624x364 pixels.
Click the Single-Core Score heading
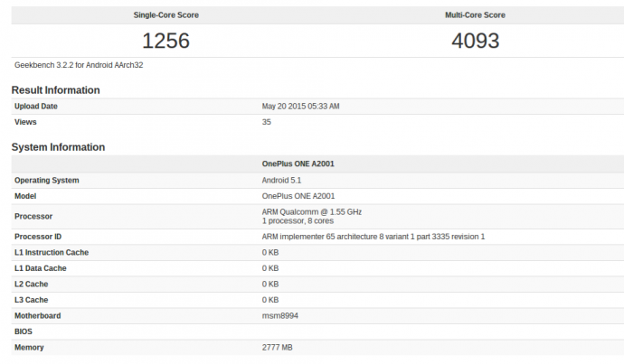tap(165, 15)
